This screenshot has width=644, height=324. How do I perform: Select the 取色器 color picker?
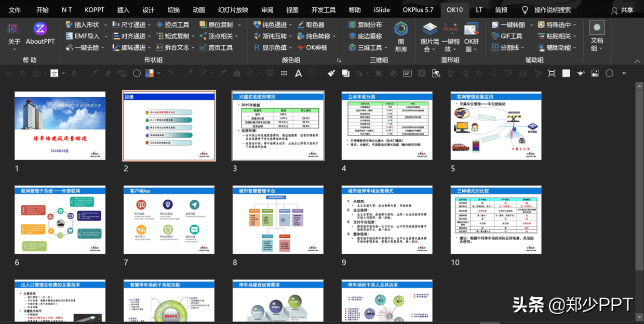click(311, 24)
